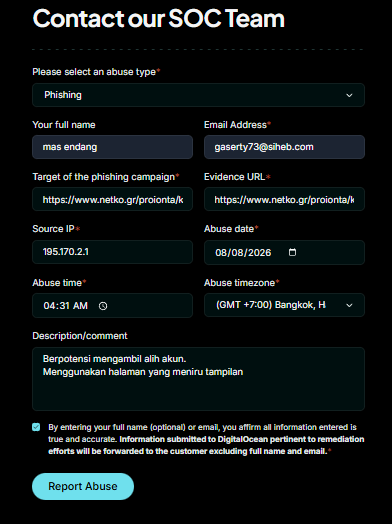The image size is (392, 524).
Task: Click the Evidence URL input field
Action: click(284, 199)
